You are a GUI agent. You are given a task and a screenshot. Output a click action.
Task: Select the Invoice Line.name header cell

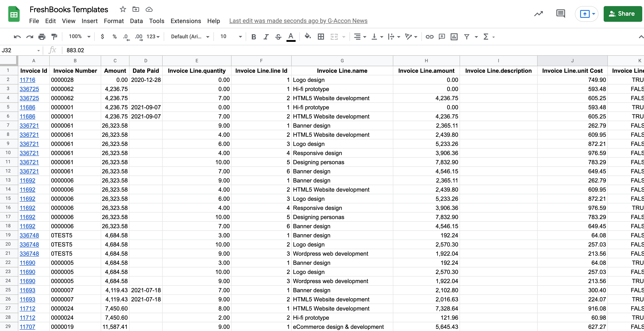(x=342, y=71)
